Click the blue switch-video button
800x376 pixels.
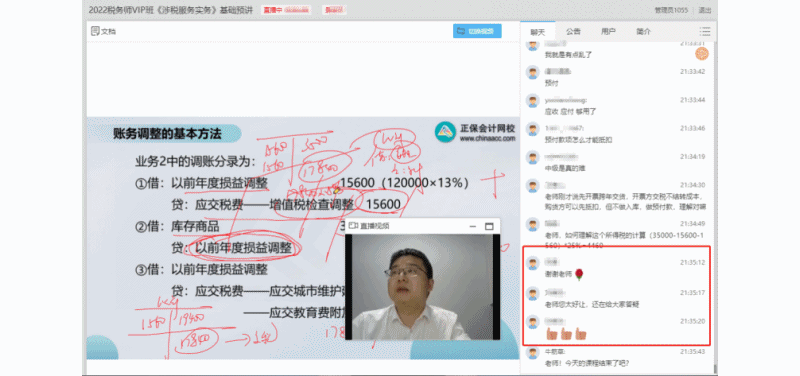point(477,31)
